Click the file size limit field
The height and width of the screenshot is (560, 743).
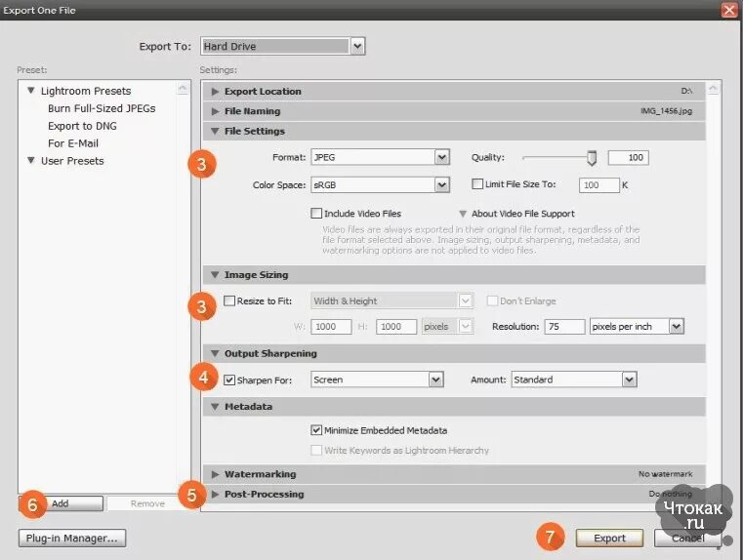(x=599, y=185)
